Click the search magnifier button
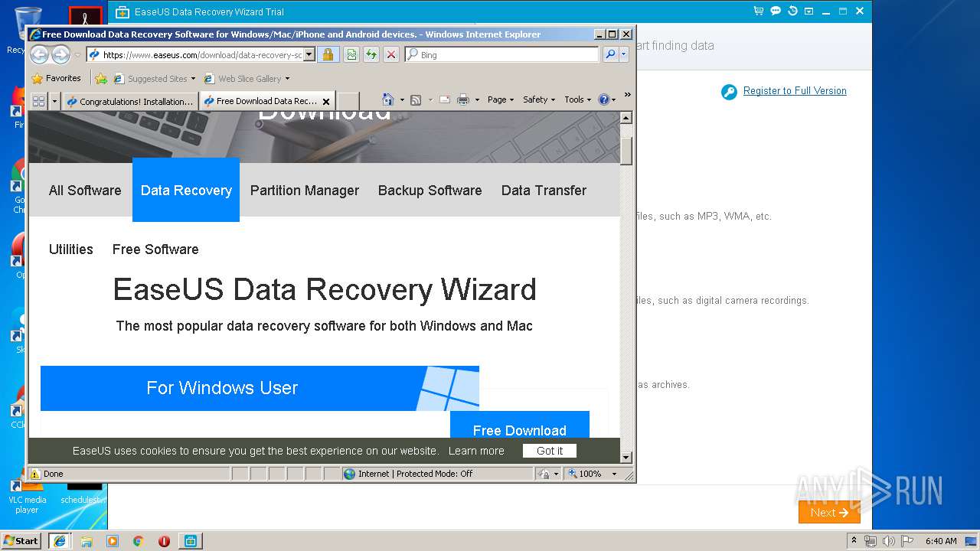 (610, 54)
